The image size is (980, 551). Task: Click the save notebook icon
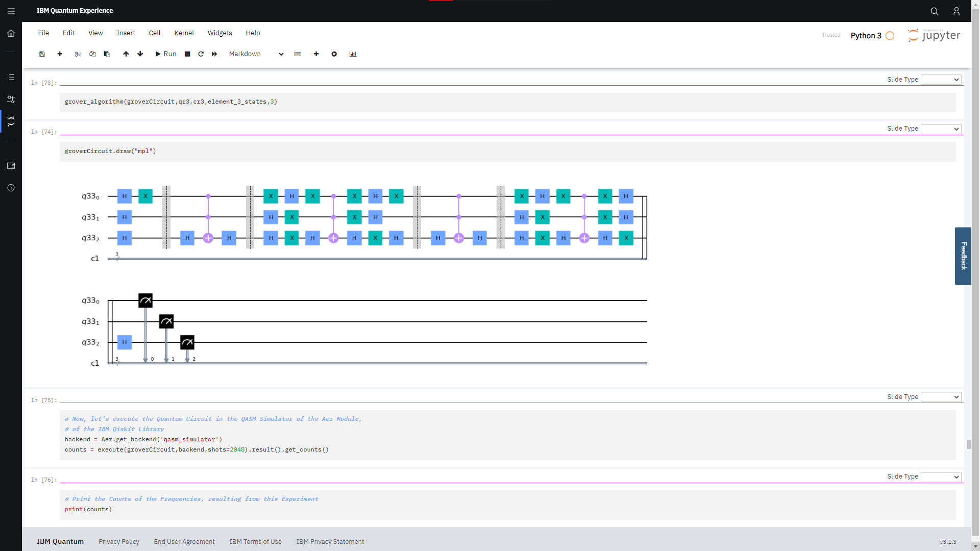(42, 54)
